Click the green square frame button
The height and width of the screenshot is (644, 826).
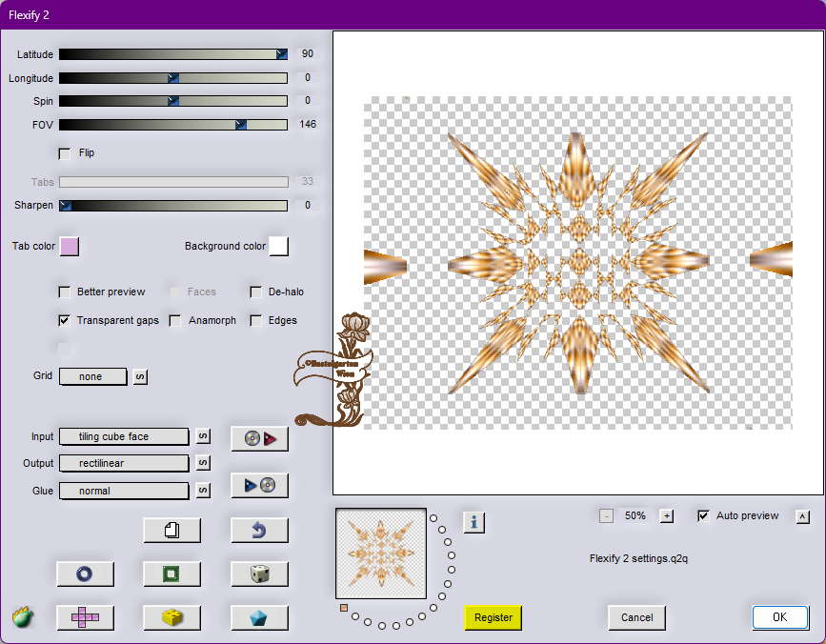coord(171,574)
